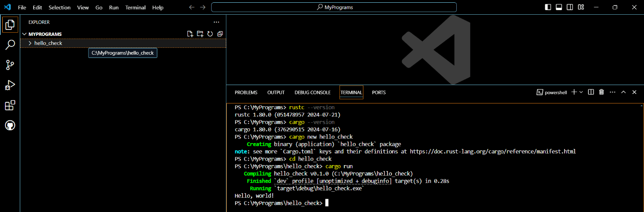Click the 'cargo new hello_check' command text
This screenshot has width=644, height=212.
321,137
